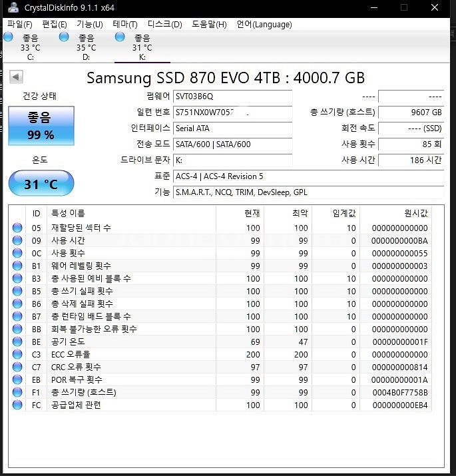
Task: Click the 31 °C temperature button
Action: click(x=41, y=183)
